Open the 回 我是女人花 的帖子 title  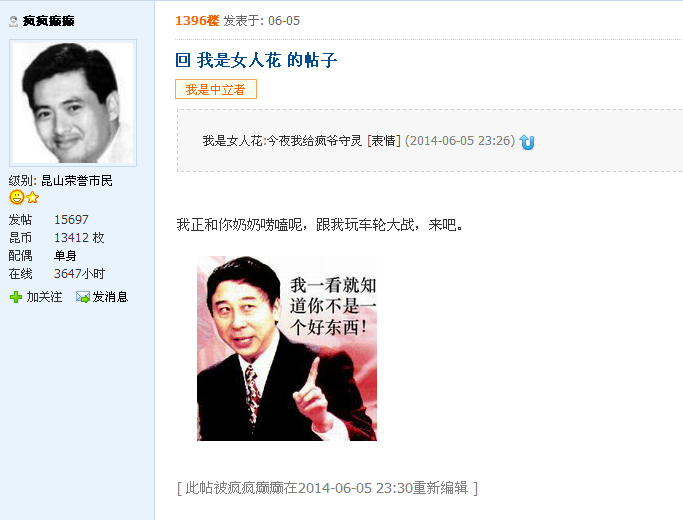point(256,60)
